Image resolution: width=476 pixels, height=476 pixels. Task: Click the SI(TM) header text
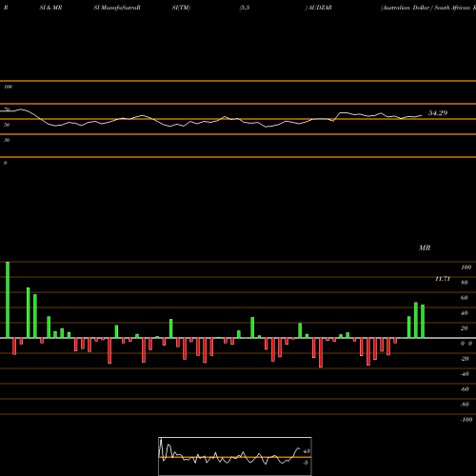click(181, 8)
